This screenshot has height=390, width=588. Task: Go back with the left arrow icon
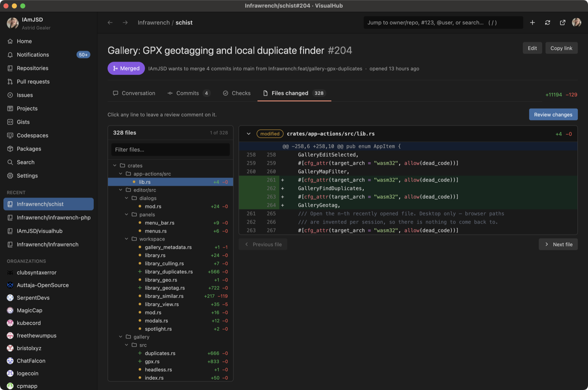point(110,22)
